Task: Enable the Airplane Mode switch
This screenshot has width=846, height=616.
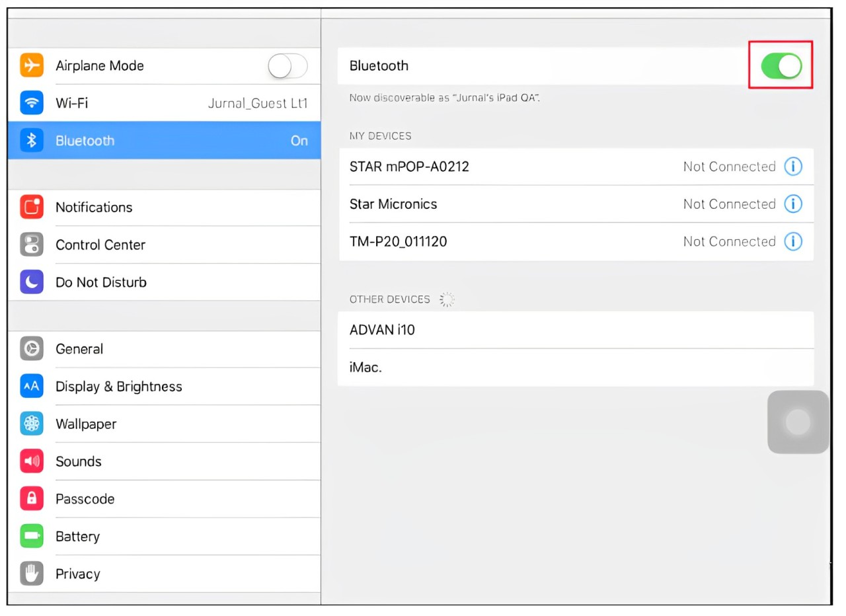Action: (288, 65)
